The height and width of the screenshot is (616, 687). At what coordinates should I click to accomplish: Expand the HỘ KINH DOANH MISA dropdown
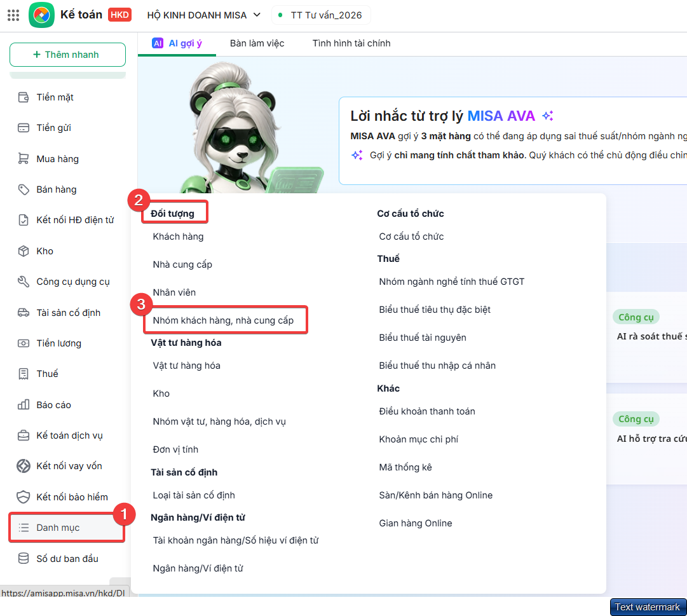204,15
